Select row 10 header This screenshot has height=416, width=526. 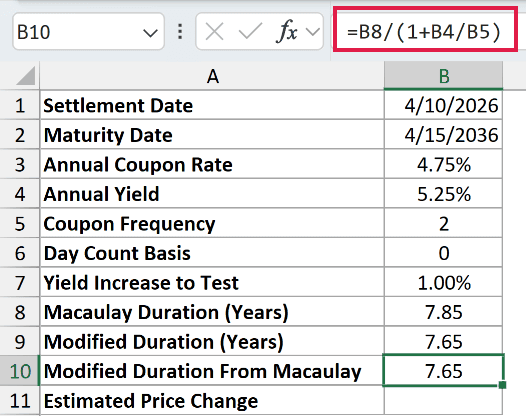20,371
